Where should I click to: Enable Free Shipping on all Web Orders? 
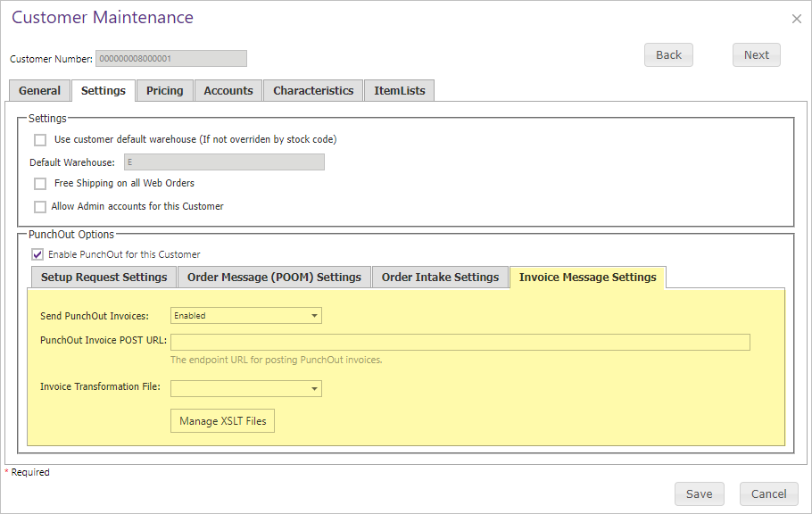pos(40,184)
